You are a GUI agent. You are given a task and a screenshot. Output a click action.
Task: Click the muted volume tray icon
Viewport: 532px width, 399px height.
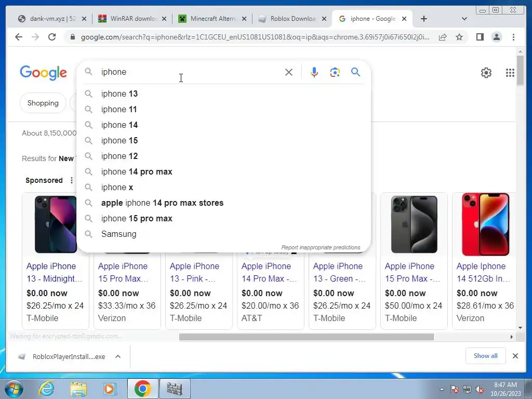tap(480, 390)
